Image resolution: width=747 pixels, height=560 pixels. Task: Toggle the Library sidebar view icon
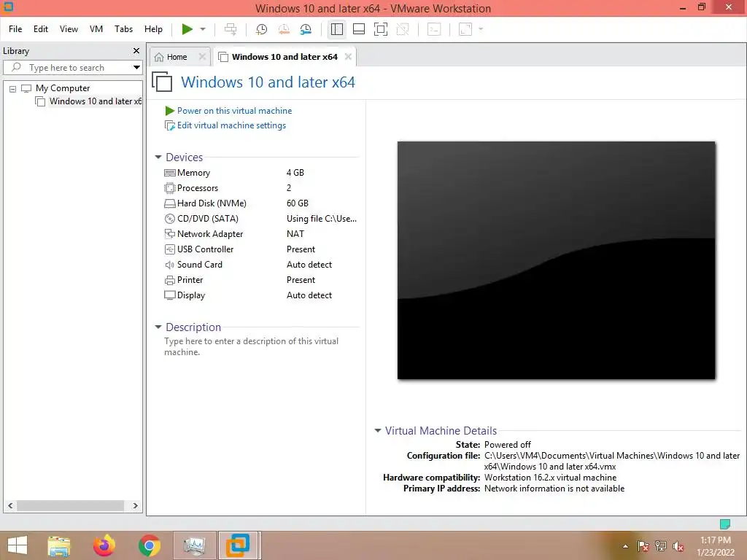pos(337,29)
